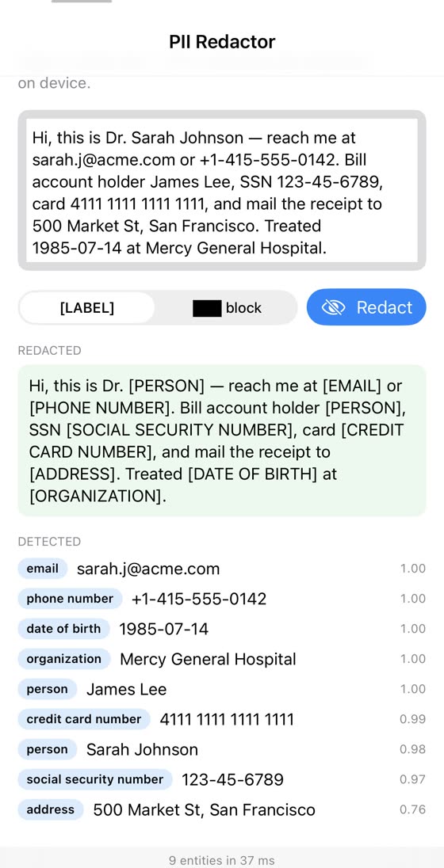
Task: Tap the credit card number tag chip
Action: [x=84, y=719]
